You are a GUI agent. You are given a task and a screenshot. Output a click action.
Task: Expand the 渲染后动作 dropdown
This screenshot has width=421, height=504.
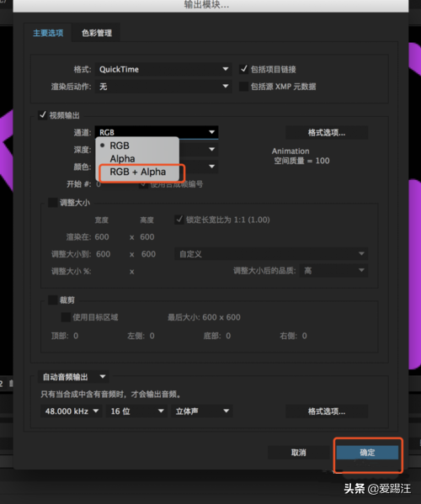click(x=163, y=87)
